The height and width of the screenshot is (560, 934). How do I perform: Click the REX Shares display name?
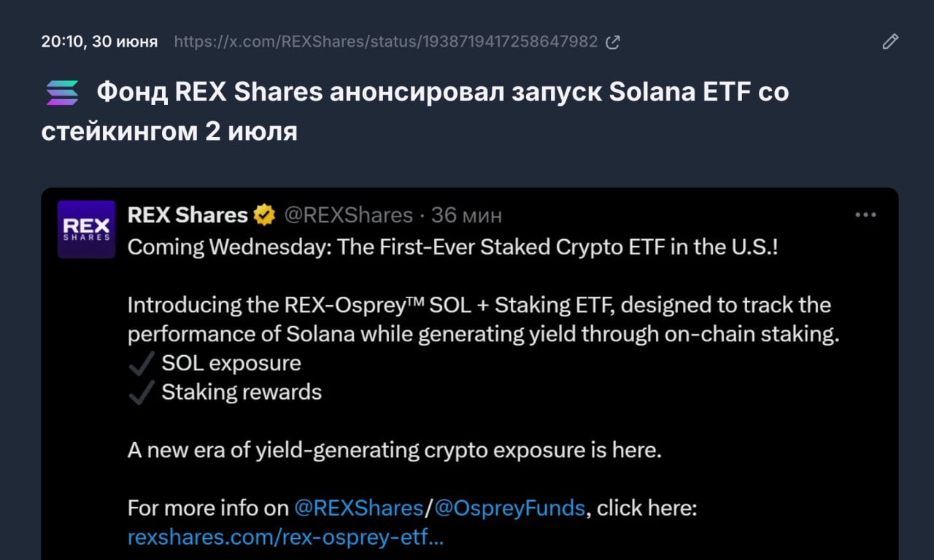(188, 215)
